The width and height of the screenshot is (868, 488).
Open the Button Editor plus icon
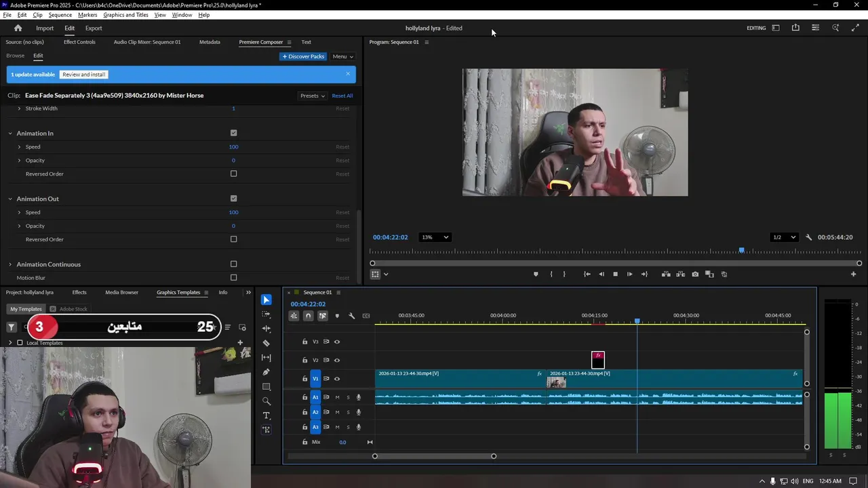pyautogui.click(x=853, y=274)
